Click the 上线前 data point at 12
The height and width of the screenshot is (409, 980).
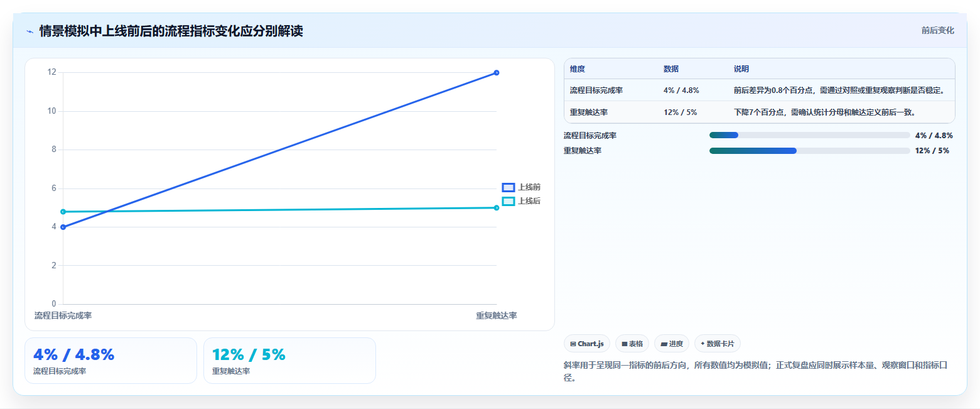coord(497,73)
